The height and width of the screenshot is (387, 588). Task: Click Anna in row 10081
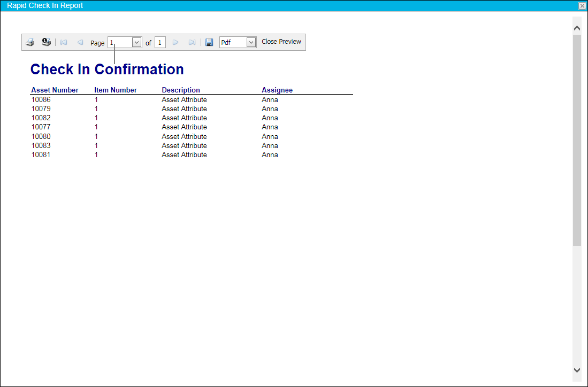pyautogui.click(x=270, y=154)
